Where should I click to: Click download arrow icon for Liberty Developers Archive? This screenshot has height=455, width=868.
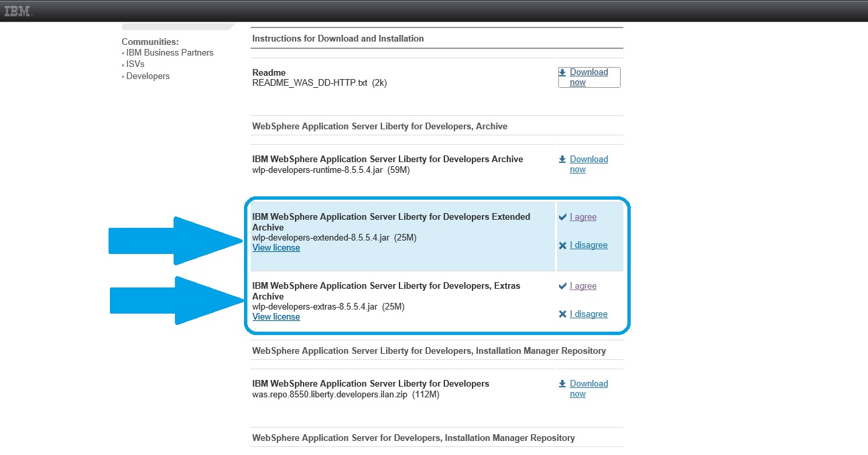(562, 159)
